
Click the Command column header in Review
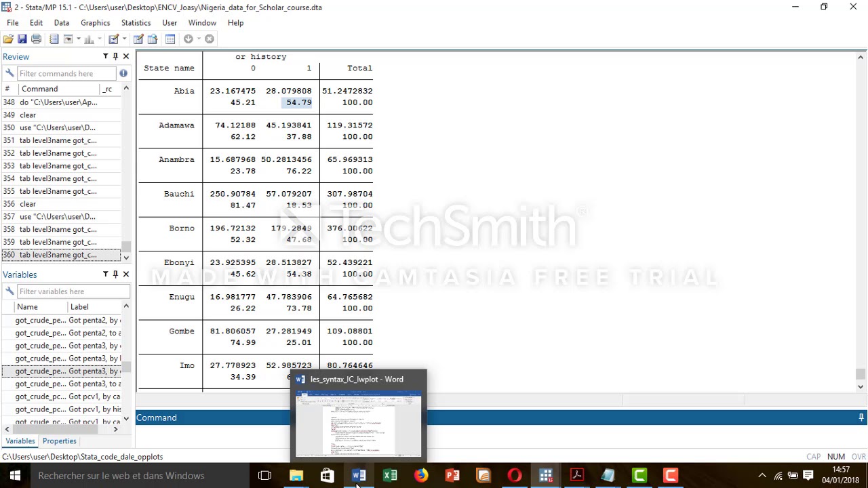point(58,89)
